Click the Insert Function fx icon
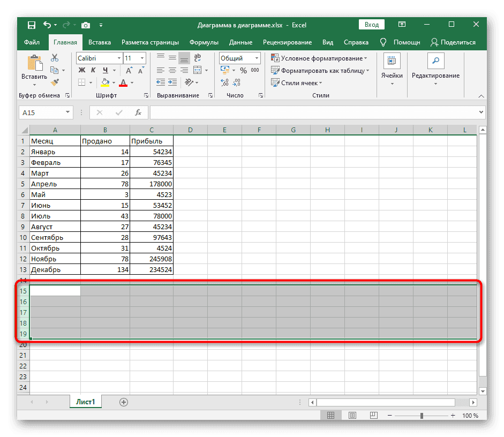This screenshot has height=437, width=504. (138, 112)
